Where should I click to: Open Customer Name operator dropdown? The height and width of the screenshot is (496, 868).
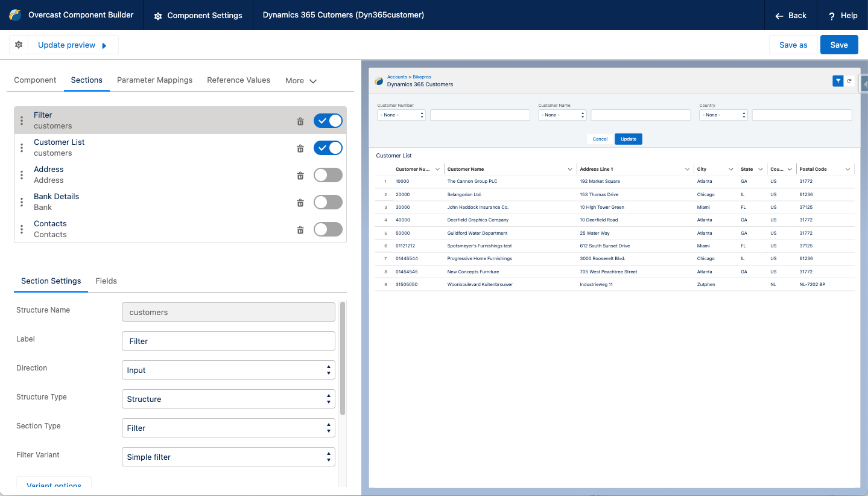click(x=562, y=115)
